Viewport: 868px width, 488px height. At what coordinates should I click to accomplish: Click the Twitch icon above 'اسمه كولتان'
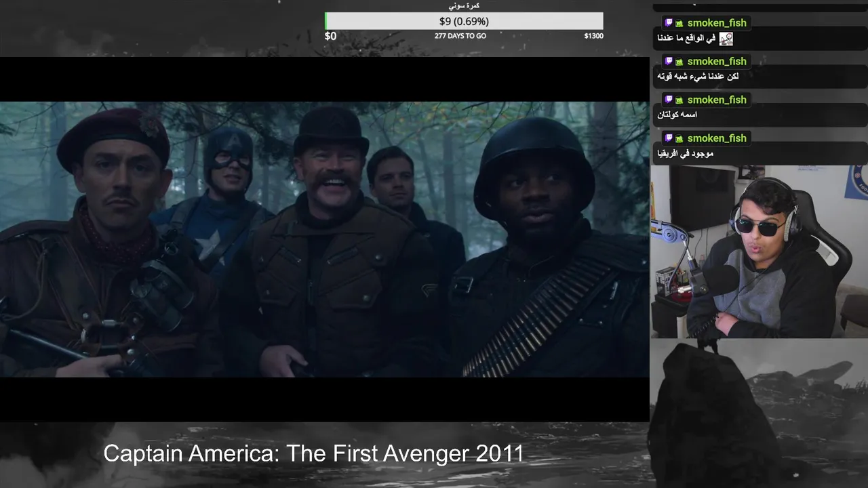click(669, 100)
